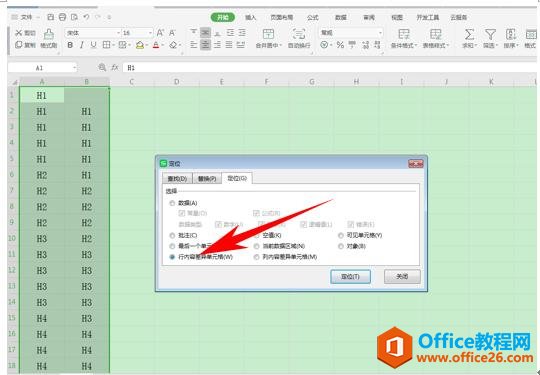Click the Cut (剪切) scissors button
Viewport: 540px width, 375px height.
tap(25, 33)
